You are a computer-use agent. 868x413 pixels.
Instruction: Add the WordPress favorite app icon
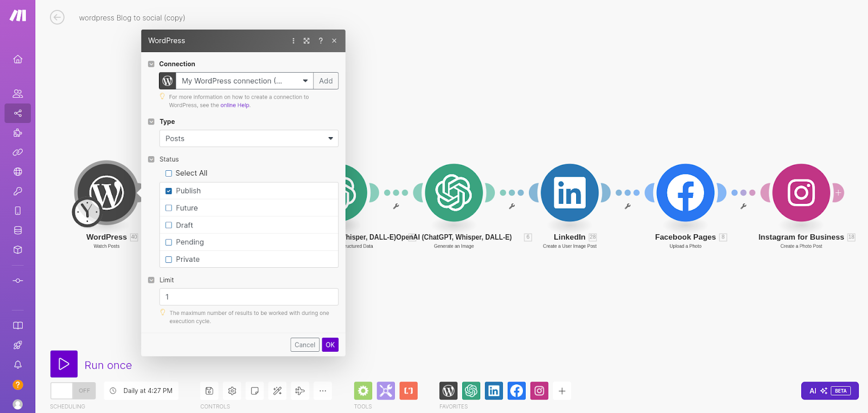coord(449,391)
